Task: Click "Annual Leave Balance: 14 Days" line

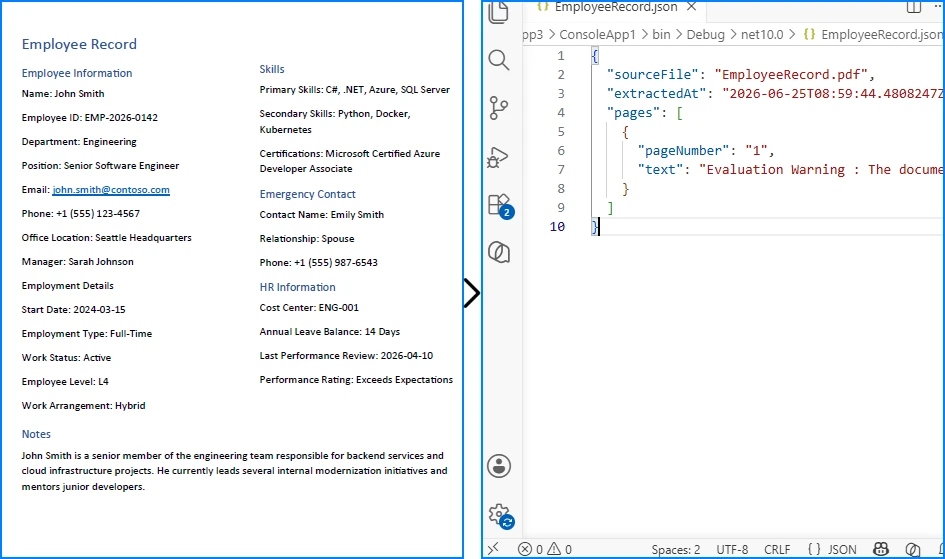Action: [x=330, y=332]
